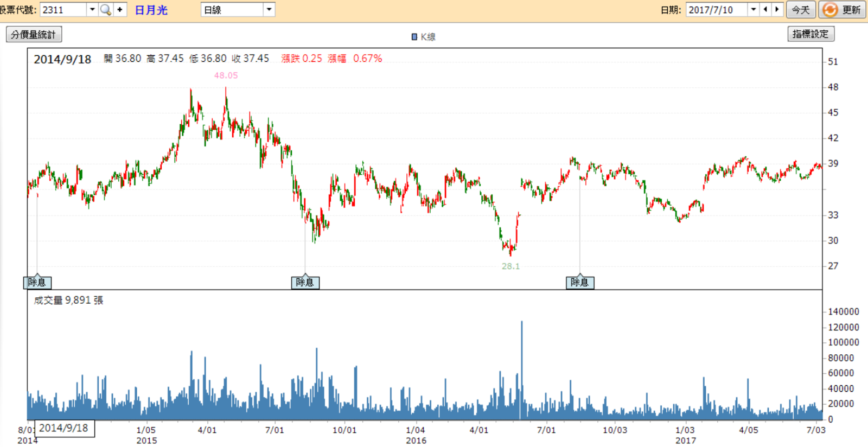
Task: Click the 成交量 9,891 張 label
Action: point(68,300)
